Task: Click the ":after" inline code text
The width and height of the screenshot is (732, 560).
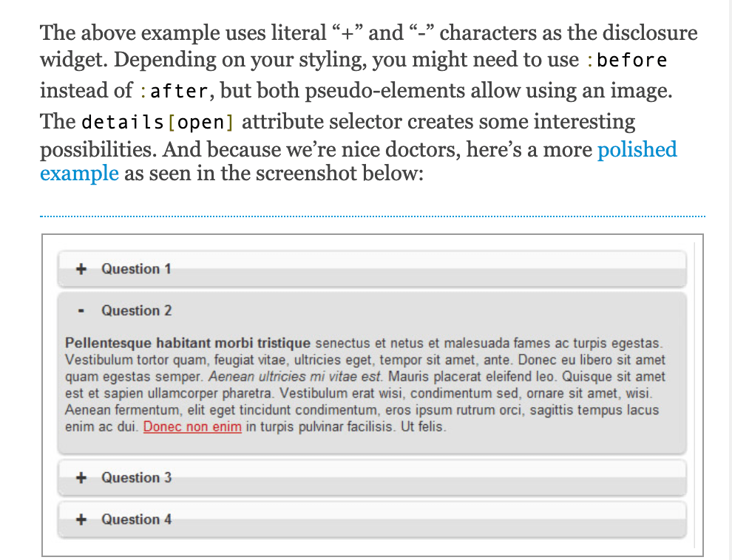Action: click(x=176, y=92)
